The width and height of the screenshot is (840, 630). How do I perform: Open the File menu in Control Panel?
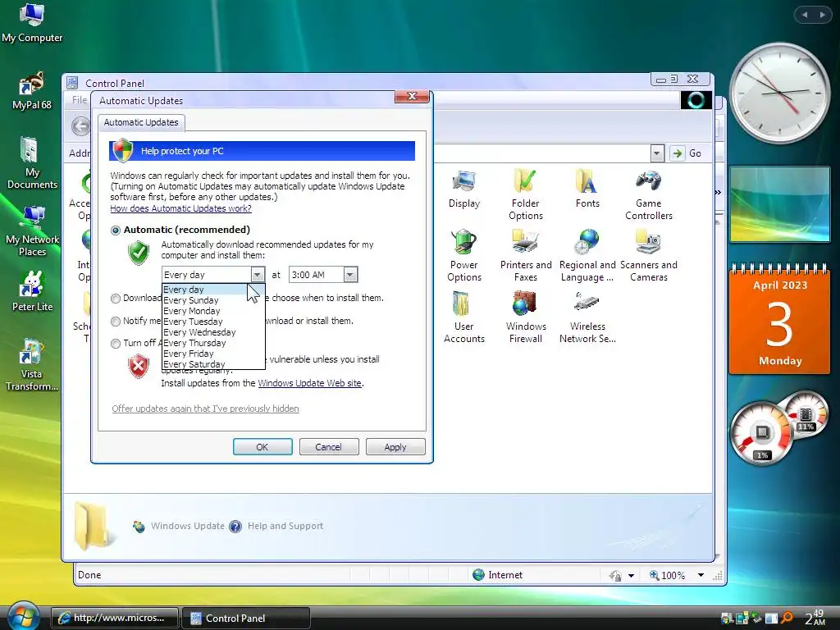[80, 99]
